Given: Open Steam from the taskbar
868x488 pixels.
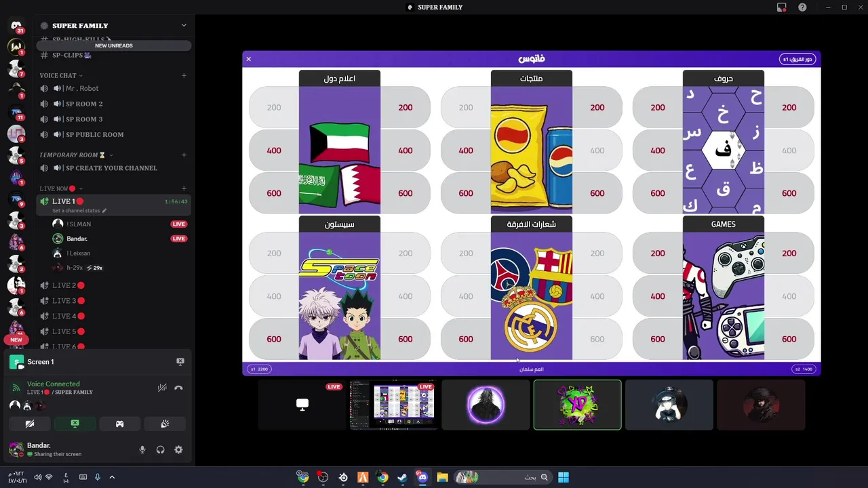Looking at the screenshot, I should point(403,477).
